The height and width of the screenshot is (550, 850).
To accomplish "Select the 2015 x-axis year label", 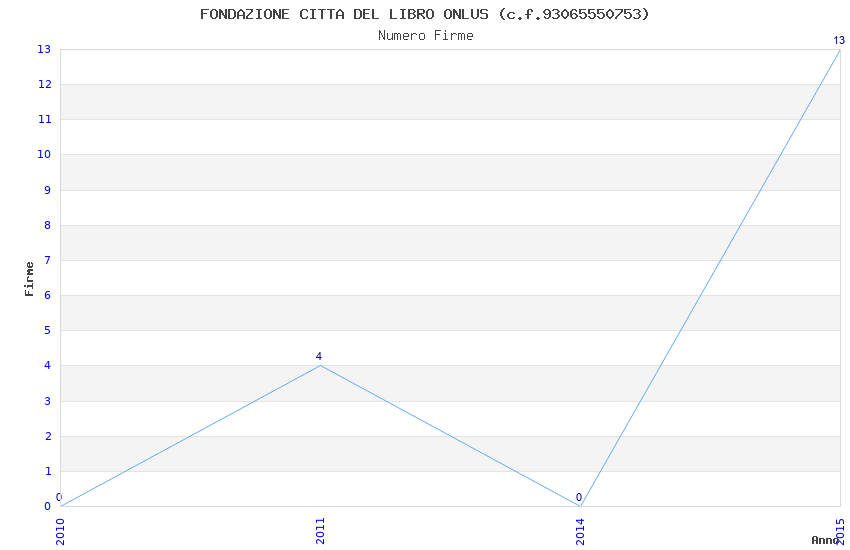I will 841,531.
